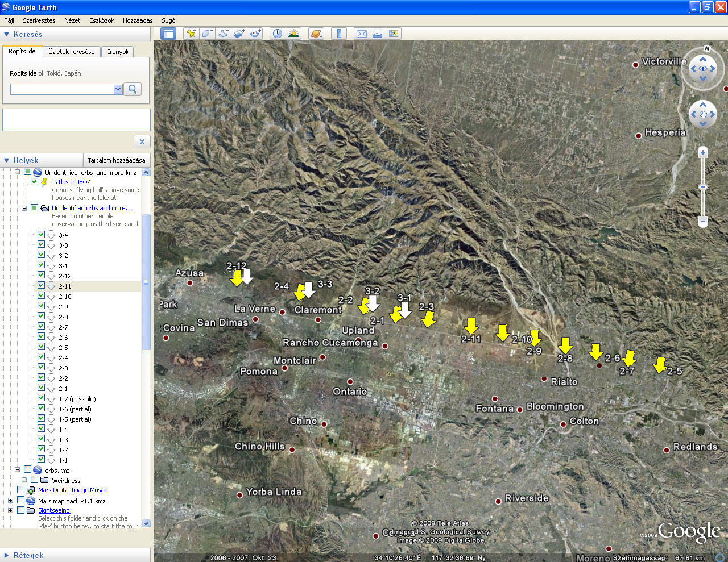Screen dimensions: 728x562
Task: Show historical imagery clock icon
Action: (x=277, y=34)
